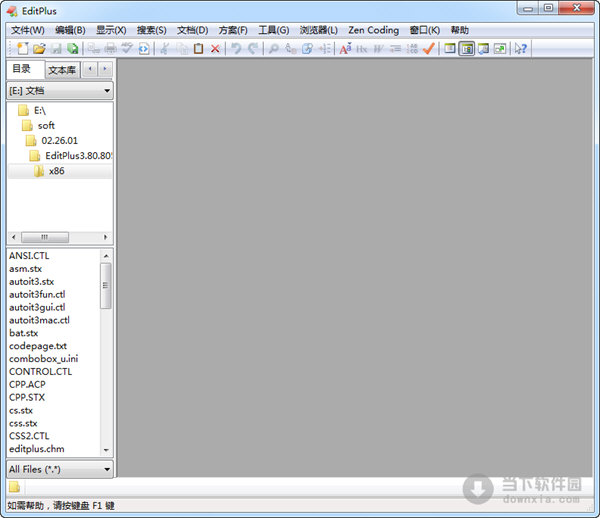Click the red X Delete icon

[215, 49]
